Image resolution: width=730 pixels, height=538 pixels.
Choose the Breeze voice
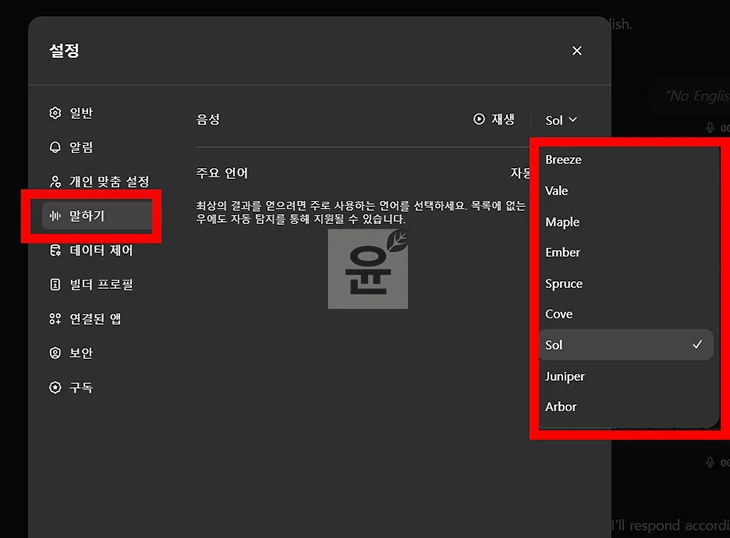click(626, 160)
